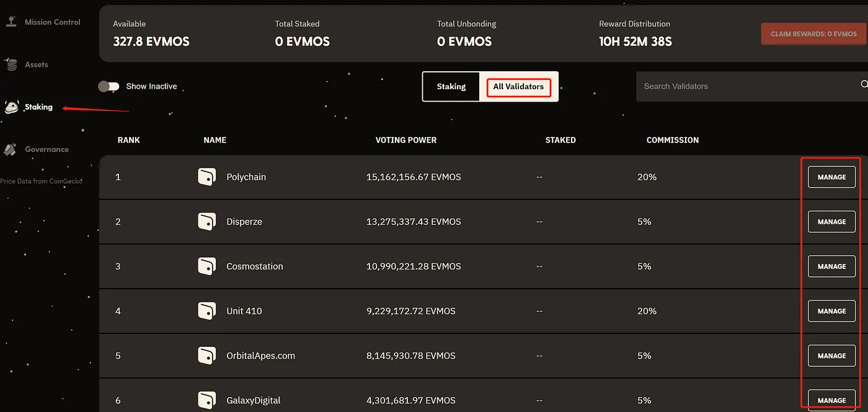Screen dimensions: 868x412
Task: Click Manage for Unit 410
Action: (831, 311)
